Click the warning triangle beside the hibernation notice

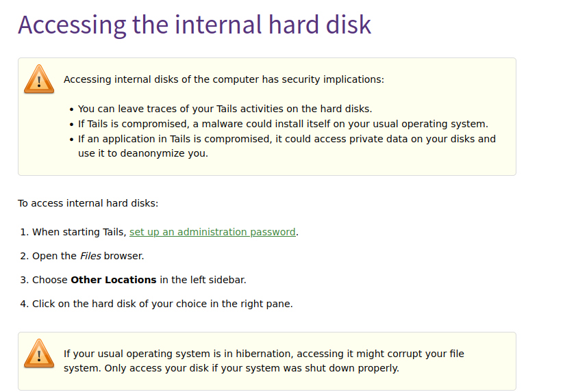coord(39,353)
